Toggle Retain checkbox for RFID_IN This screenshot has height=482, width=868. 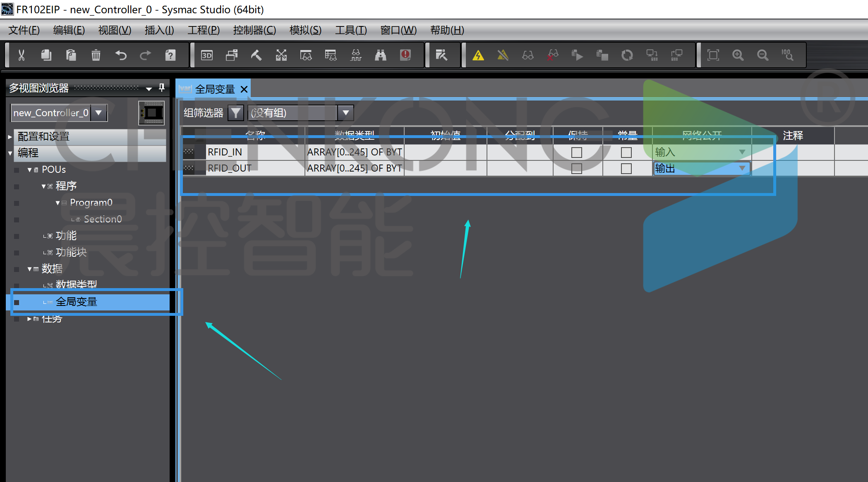[x=577, y=153]
